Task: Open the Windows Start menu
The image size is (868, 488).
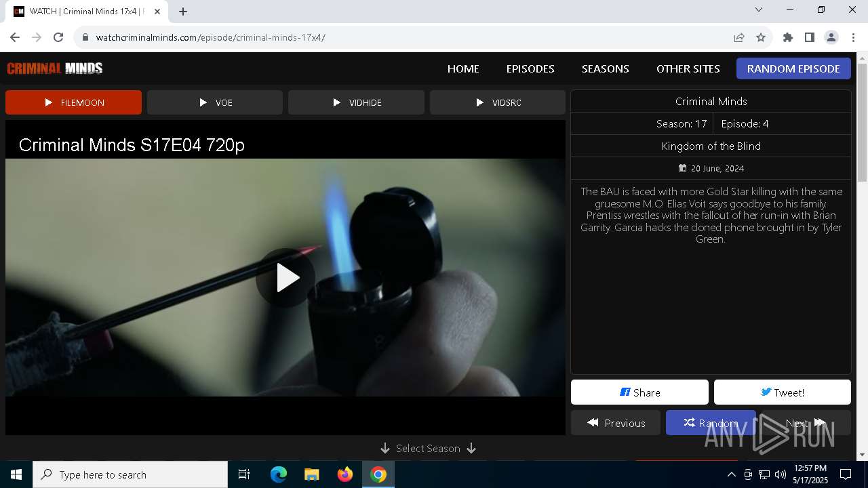Action: pyautogui.click(x=16, y=474)
